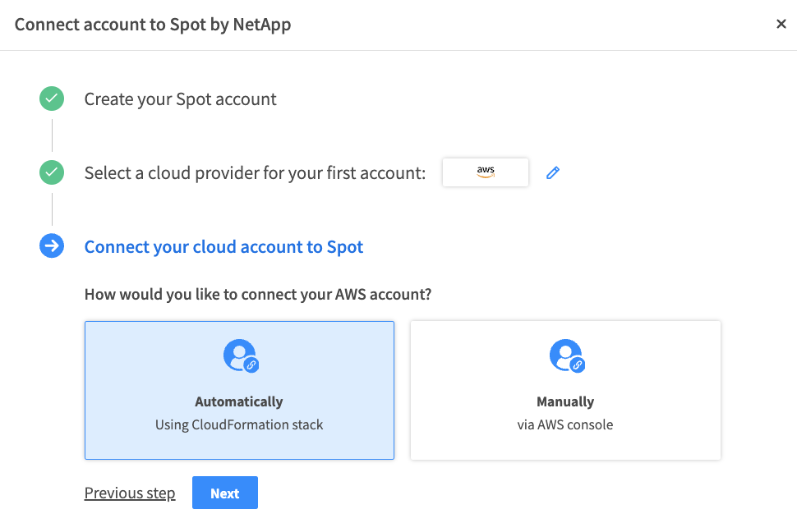This screenshot has height=532, width=797.
Task: Click 'Using CloudFormation stack' description text
Action: coord(239,424)
